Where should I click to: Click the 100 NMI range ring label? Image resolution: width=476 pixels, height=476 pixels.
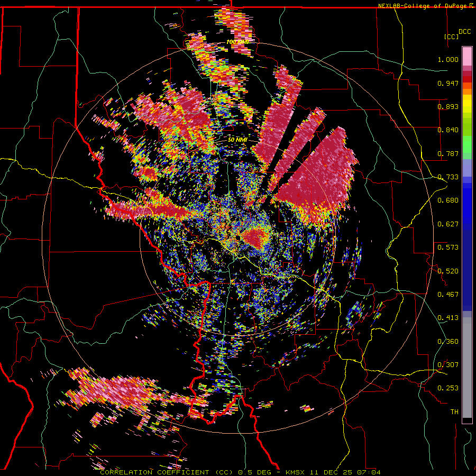point(237,42)
